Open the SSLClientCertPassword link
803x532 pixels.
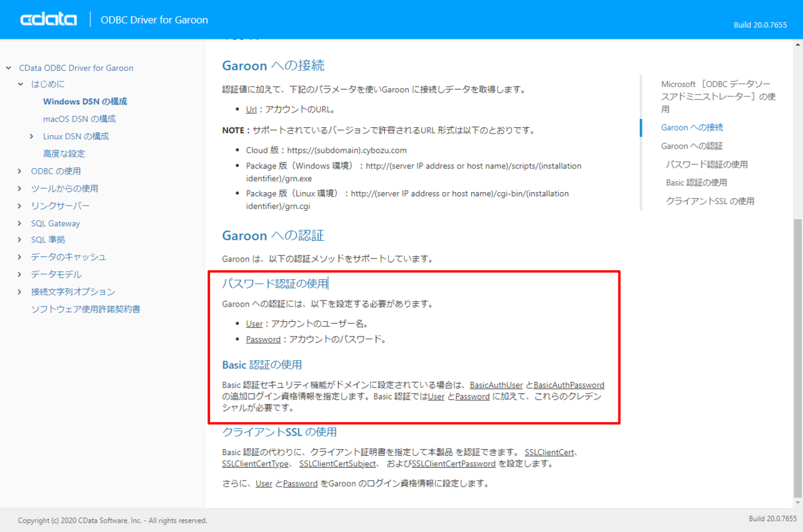point(454,464)
